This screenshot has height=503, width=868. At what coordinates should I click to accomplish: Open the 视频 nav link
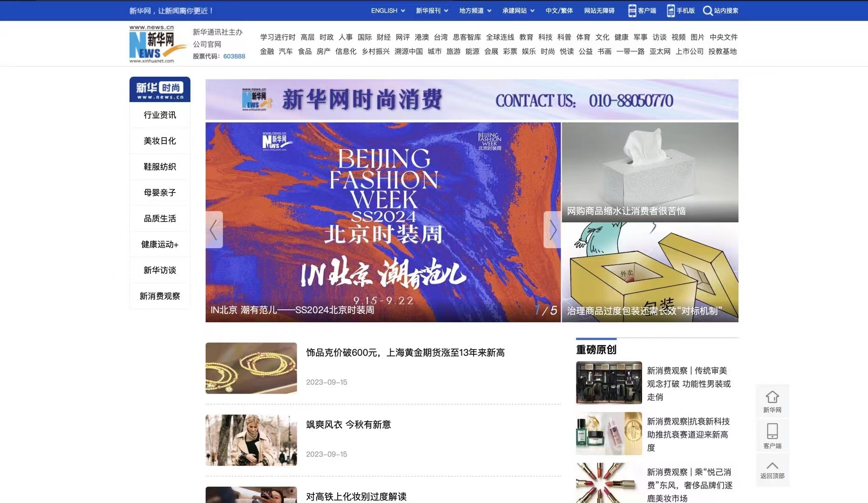(x=678, y=37)
